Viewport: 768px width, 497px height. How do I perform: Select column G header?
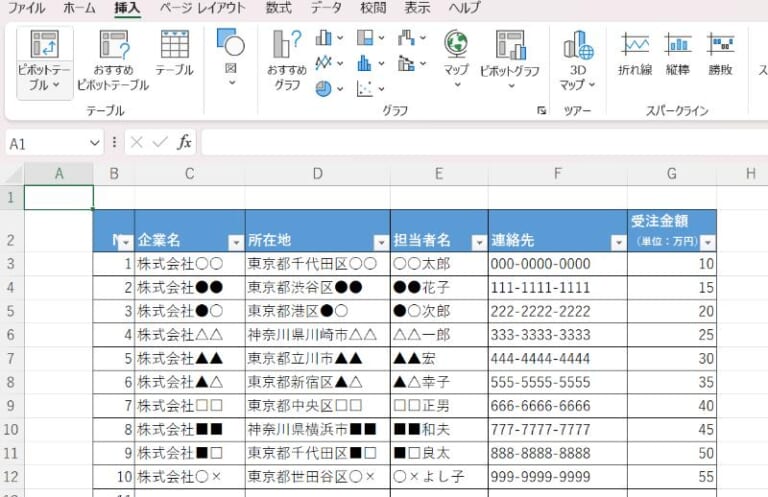pos(672,173)
